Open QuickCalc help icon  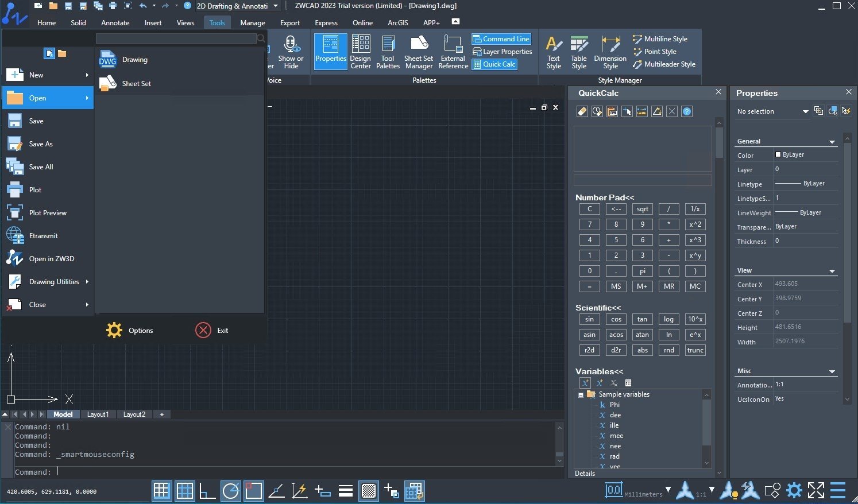tap(687, 111)
